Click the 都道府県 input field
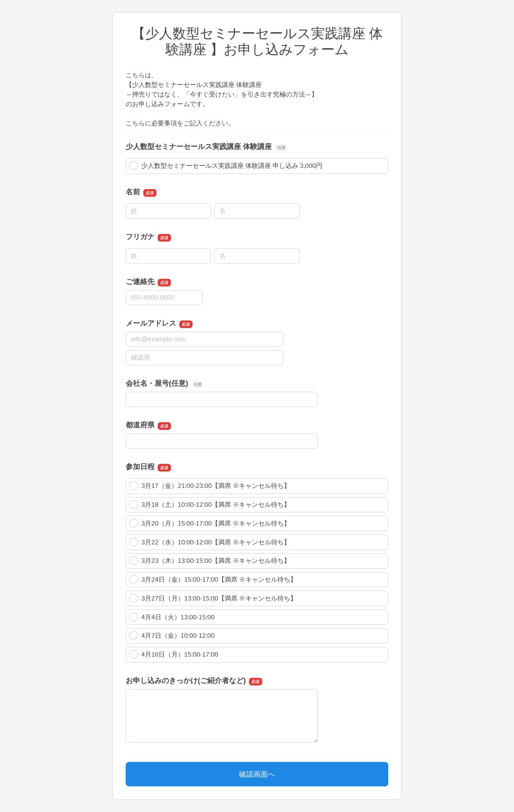 [222, 441]
